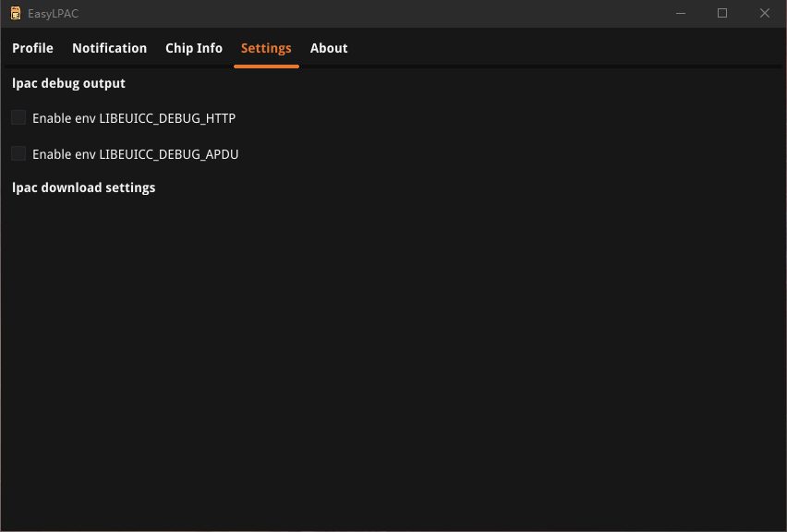Click the empty title bar area
787x532 pixels.
tap(369, 13)
